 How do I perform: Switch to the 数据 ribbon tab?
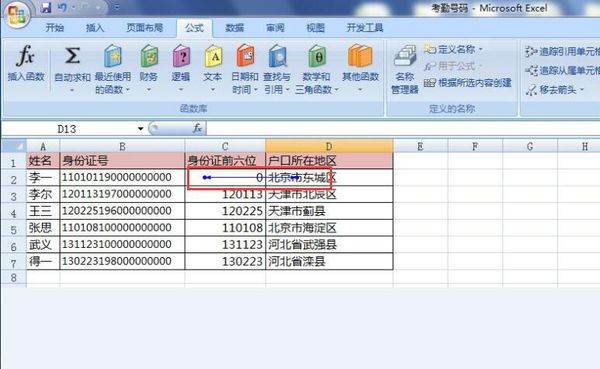(x=235, y=28)
